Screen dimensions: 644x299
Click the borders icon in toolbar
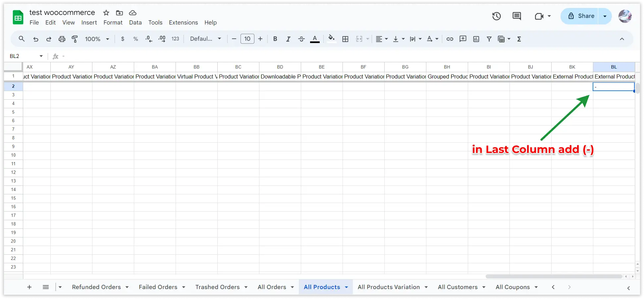345,39
